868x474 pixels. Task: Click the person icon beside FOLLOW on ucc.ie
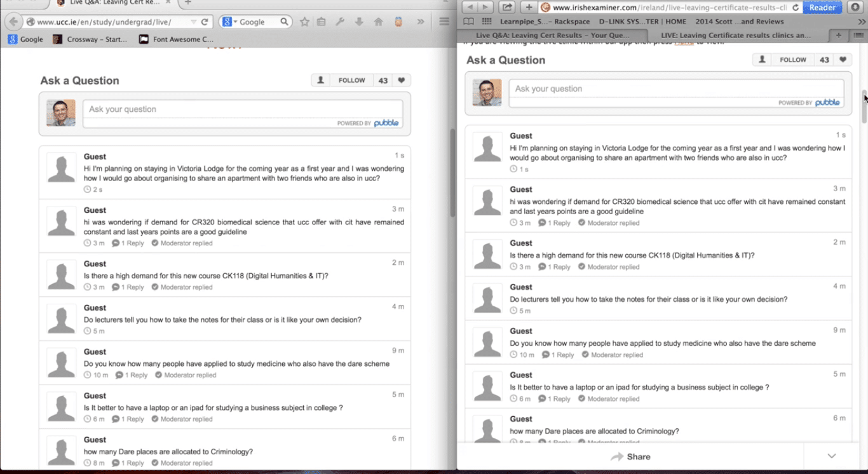click(320, 81)
